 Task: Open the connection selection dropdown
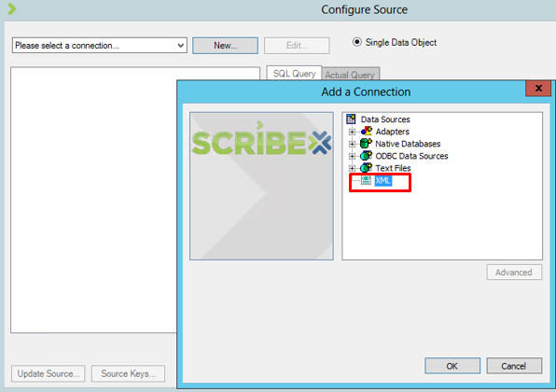100,46
